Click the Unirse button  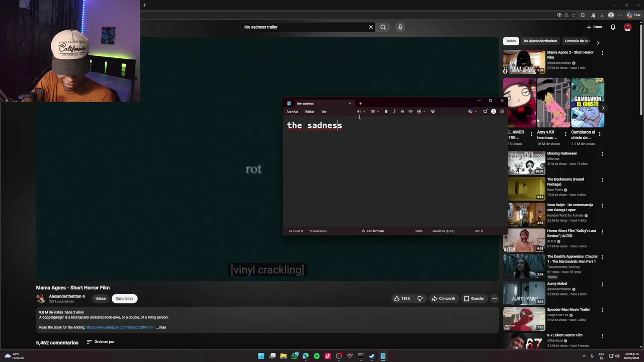[101, 299]
